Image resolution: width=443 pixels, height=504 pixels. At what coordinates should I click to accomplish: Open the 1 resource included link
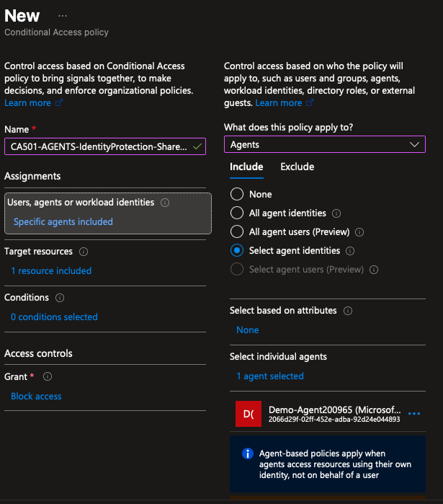51,271
